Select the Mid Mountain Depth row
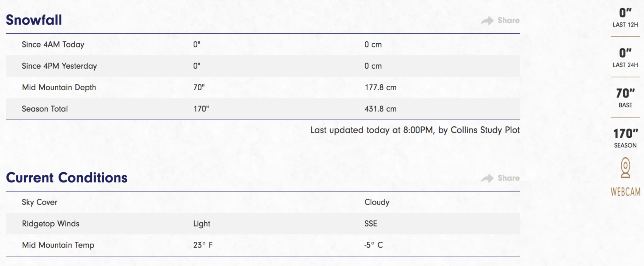This screenshot has width=644, height=266. (x=263, y=87)
